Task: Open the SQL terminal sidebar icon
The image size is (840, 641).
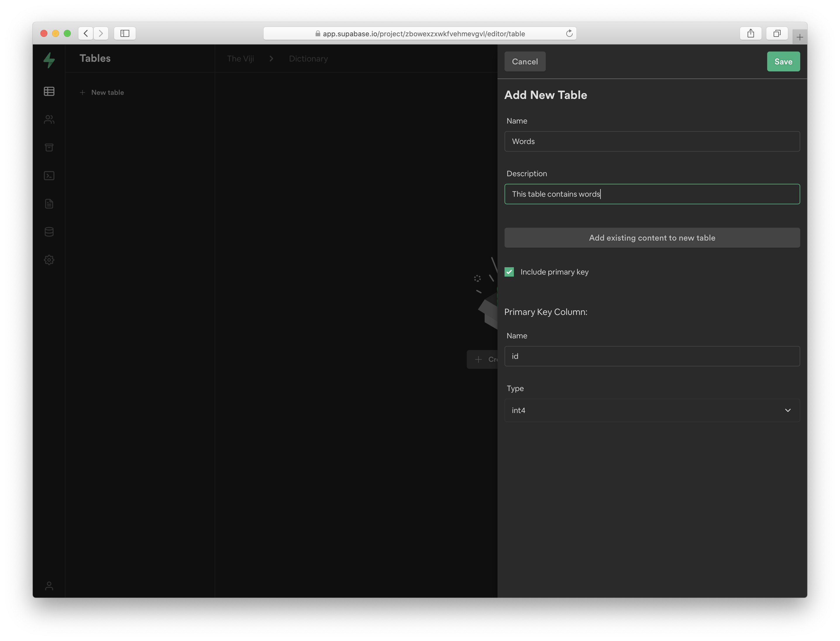Action: (49, 176)
